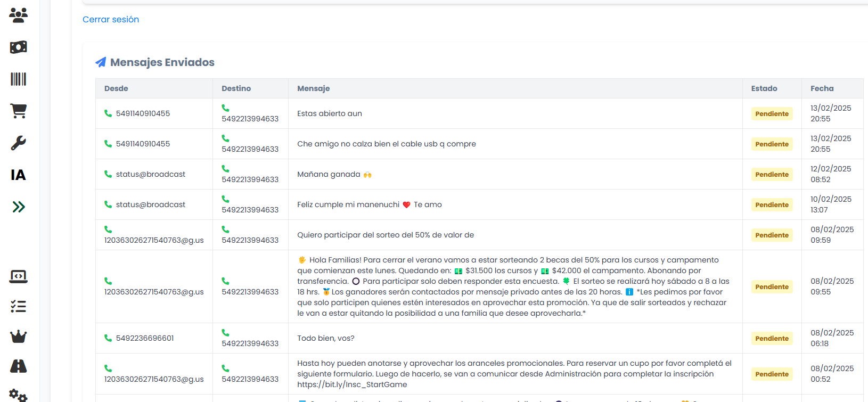Expand sidebar with double chevron arrows
The width and height of the screenshot is (868, 402).
pos(18,207)
